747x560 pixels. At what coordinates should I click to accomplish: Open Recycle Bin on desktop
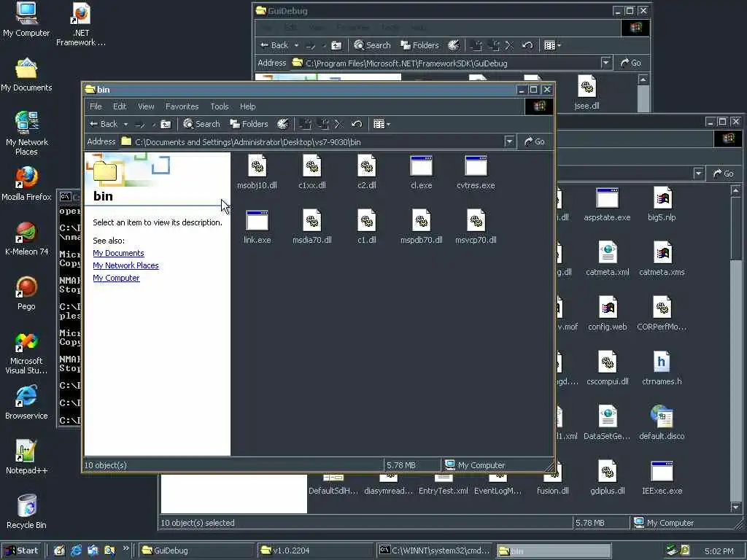pyautogui.click(x=26, y=512)
